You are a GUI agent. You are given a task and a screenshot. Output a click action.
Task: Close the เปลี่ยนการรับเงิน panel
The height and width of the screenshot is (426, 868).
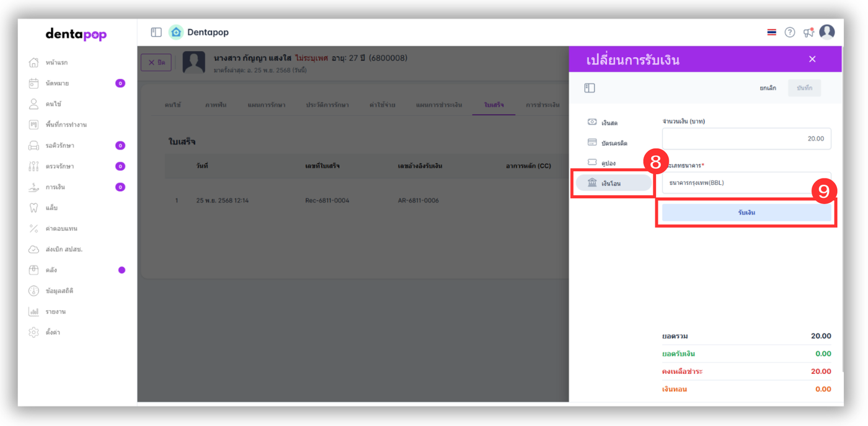pyautogui.click(x=812, y=60)
